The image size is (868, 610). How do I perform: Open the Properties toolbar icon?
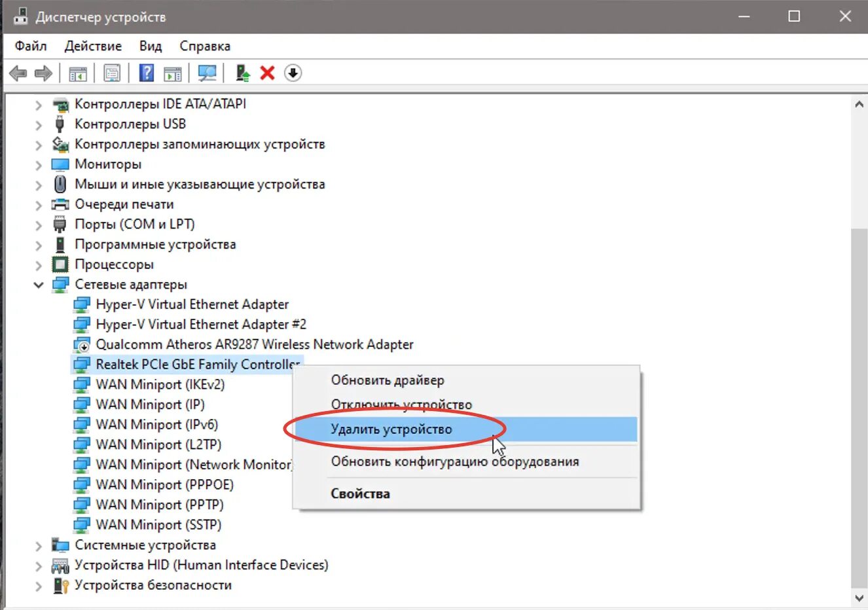click(112, 73)
